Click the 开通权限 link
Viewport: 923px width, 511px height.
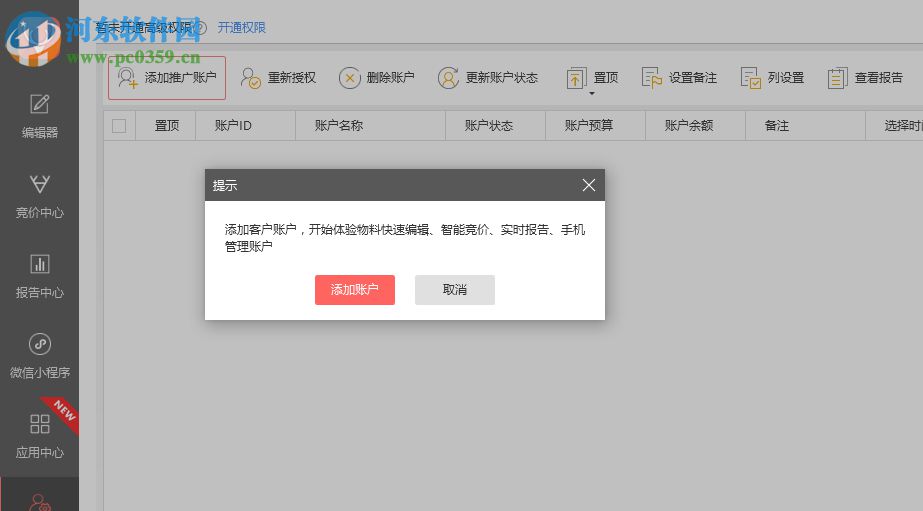(241, 28)
